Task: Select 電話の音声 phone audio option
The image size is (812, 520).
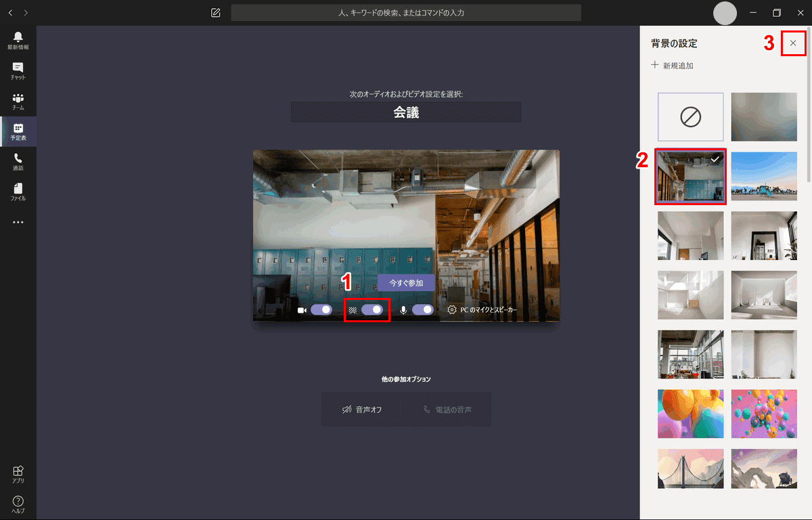Action: tap(447, 410)
